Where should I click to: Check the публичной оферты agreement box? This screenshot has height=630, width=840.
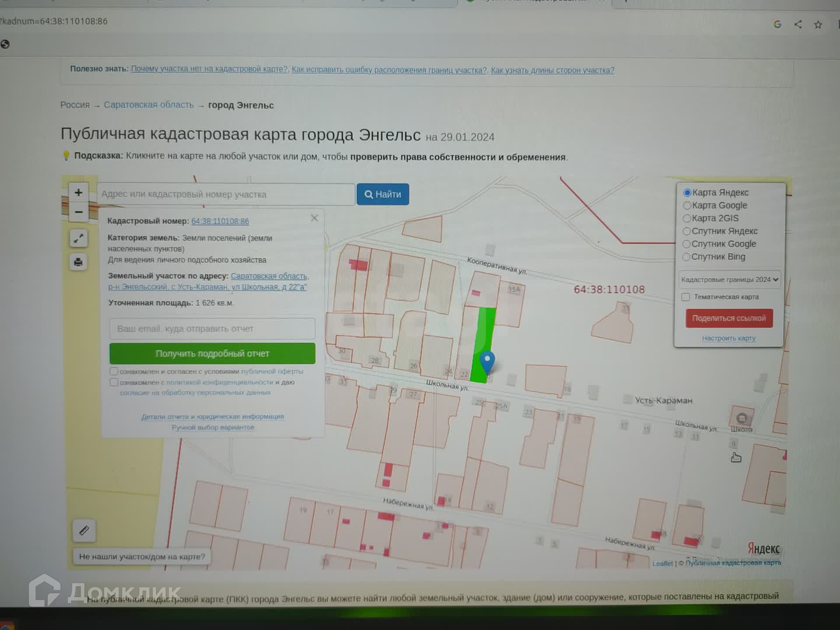tap(114, 371)
